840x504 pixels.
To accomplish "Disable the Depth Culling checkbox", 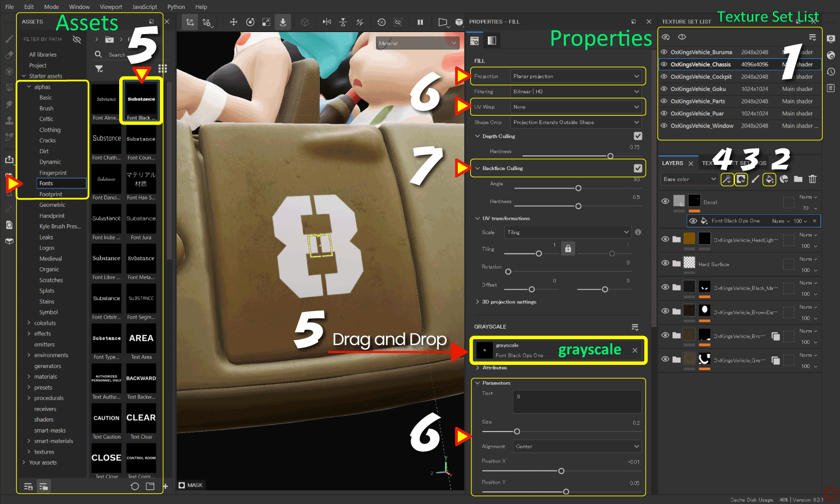I will [638, 136].
